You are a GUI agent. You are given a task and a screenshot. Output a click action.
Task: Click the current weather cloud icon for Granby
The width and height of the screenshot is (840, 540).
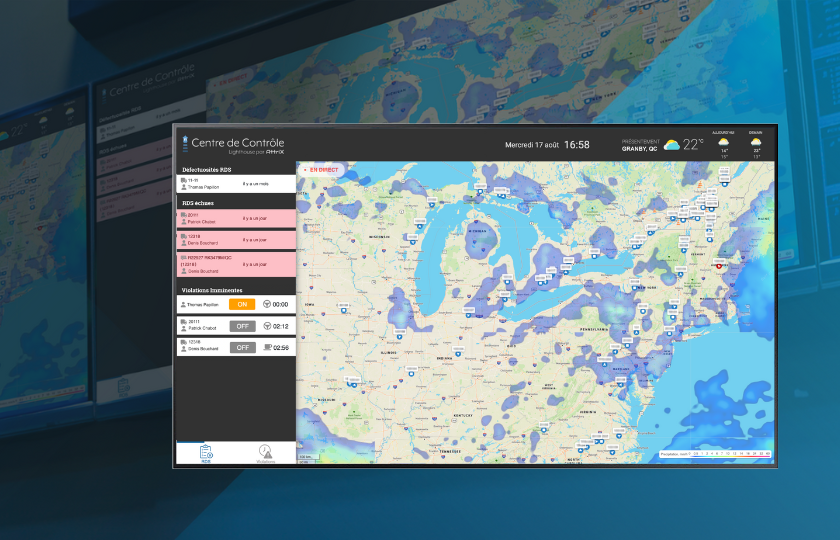(x=672, y=145)
